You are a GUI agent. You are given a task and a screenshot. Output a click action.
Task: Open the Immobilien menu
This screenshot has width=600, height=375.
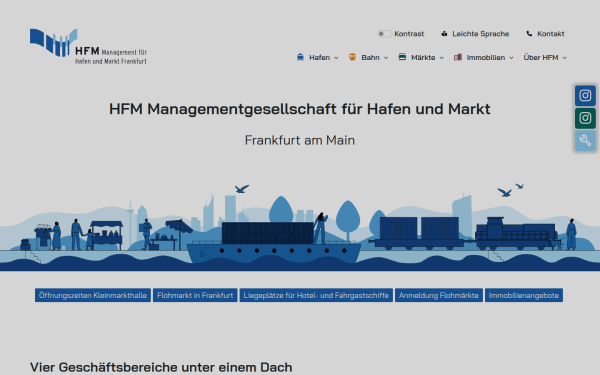[x=486, y=57]
